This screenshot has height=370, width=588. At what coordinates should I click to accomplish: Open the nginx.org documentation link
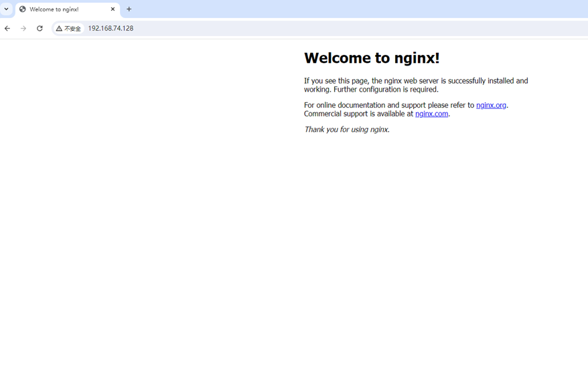pos(491,105)
